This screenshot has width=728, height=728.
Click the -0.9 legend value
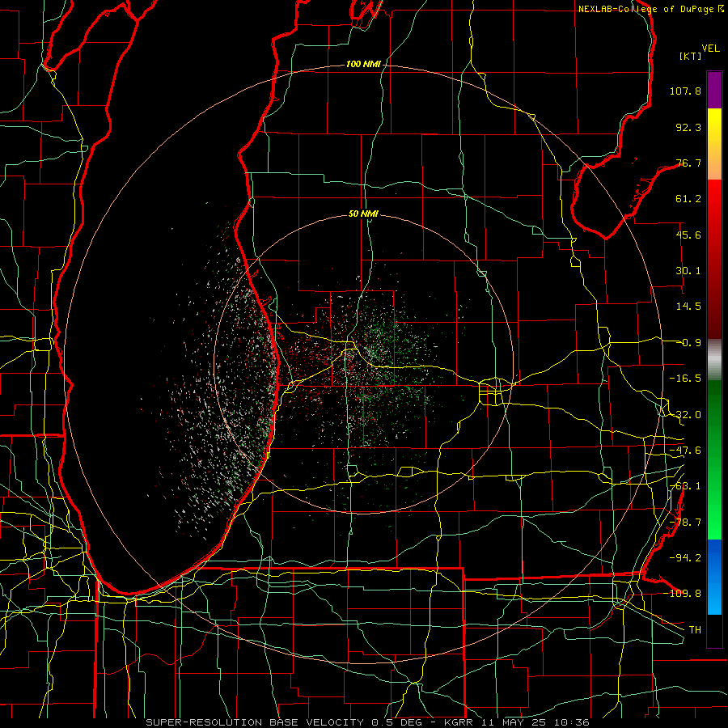coord(689,343)
